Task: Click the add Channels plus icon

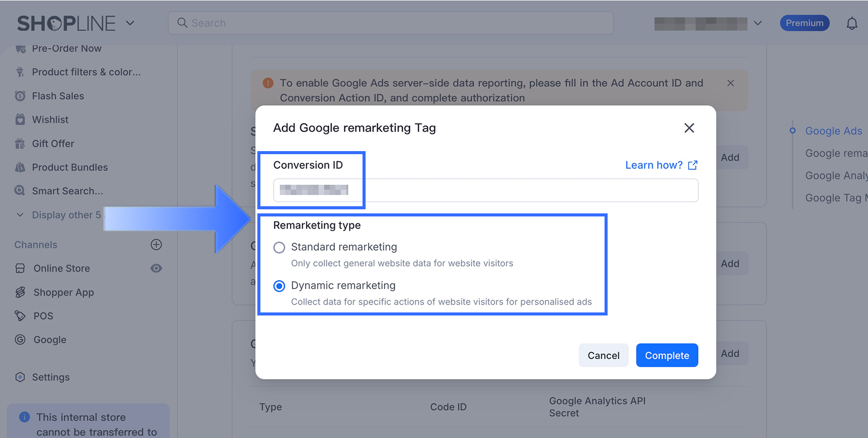Action: click(156, 245)
